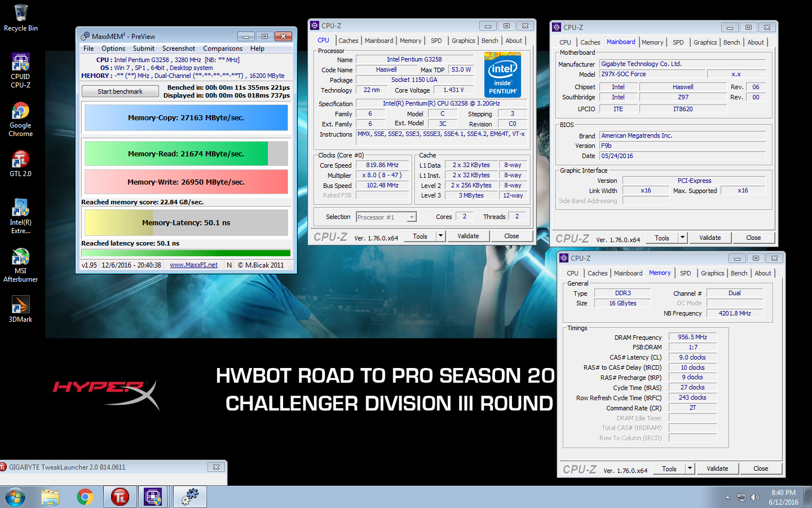Switch to Bench tab in CPU window
The image size is (812, 508).
pyautogui.click(x=490, y=41)
